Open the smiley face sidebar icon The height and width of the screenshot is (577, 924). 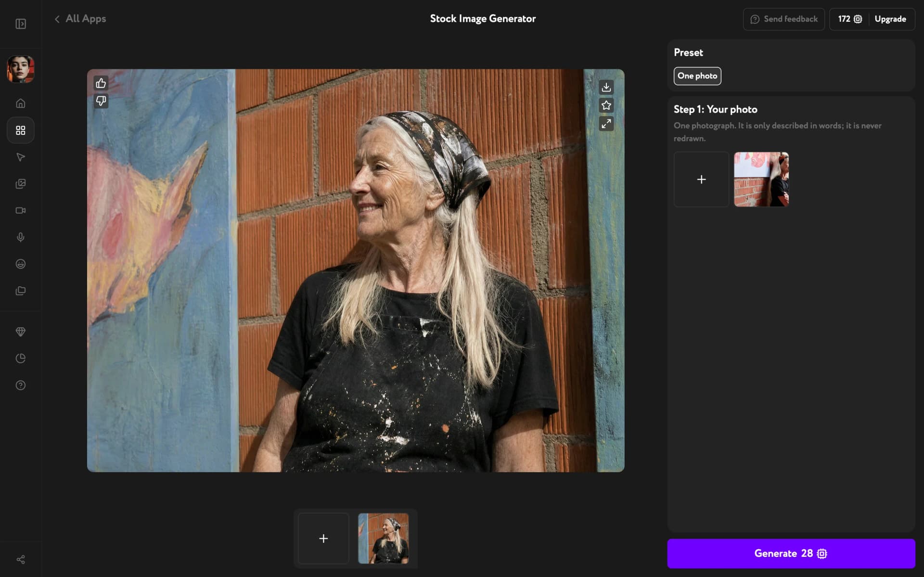pos(21,264)
